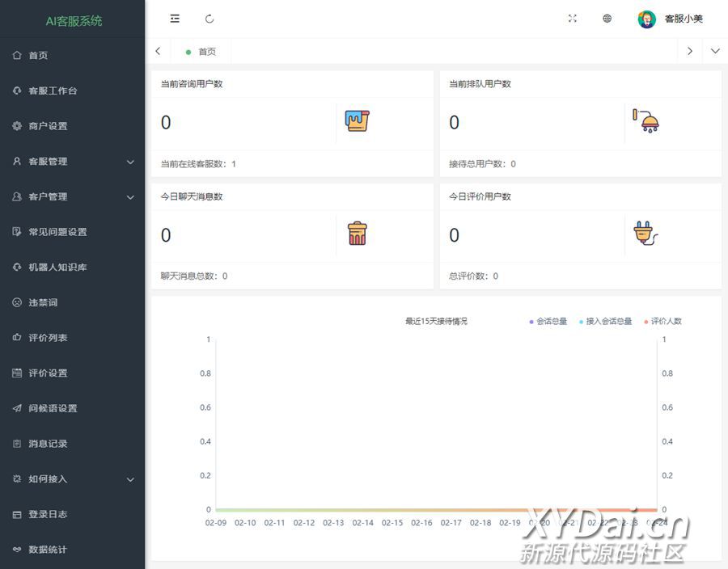The width and height of the screenshot is (728, 569).
Task: Open the tab options dropdown arrow
Action: [715, 51]
